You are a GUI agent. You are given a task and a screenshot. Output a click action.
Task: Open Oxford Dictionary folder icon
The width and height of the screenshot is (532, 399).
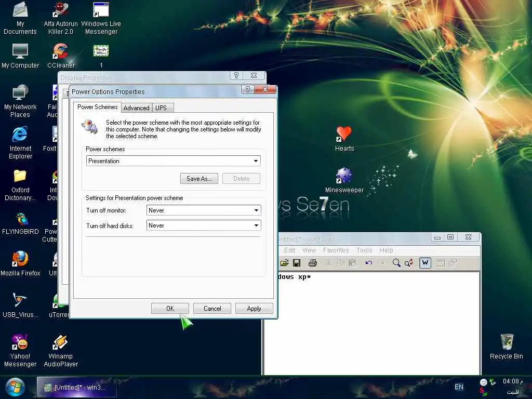pos(20,185)
